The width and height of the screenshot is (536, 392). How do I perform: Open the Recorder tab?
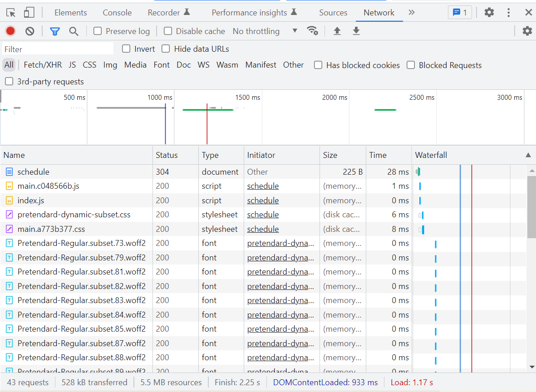pos(168,13)
